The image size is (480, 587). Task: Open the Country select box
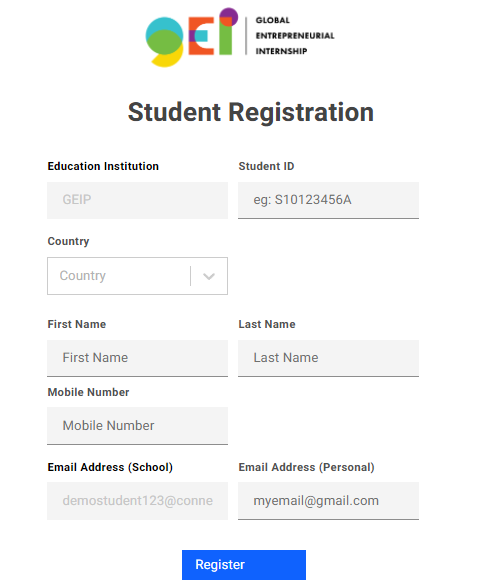[x=137, y=276]
